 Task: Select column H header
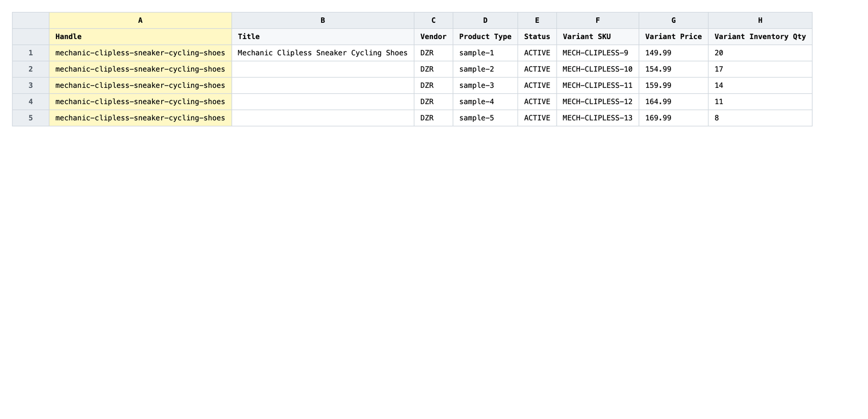(760, 21)
